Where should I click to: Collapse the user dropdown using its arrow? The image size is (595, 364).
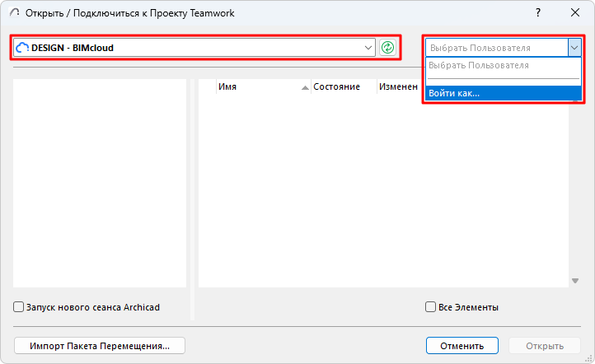click(x=574, y=48)
